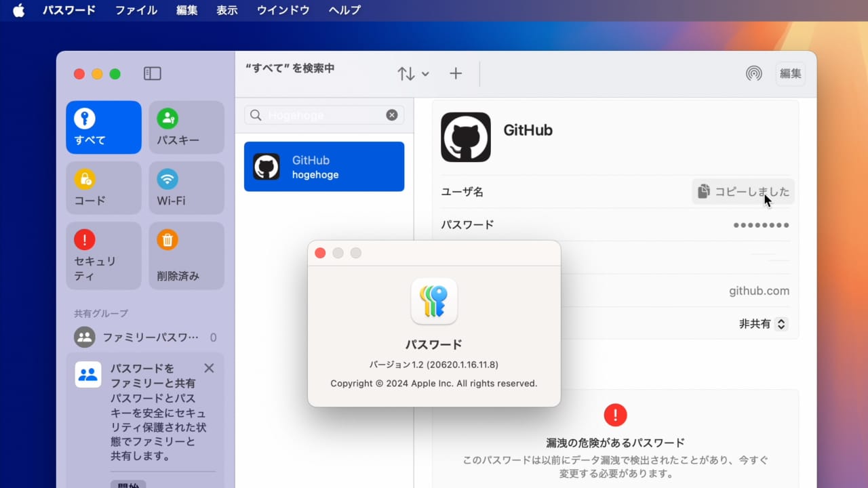
Task: Click the red leak warning icon
Action: tap(615, 415)
